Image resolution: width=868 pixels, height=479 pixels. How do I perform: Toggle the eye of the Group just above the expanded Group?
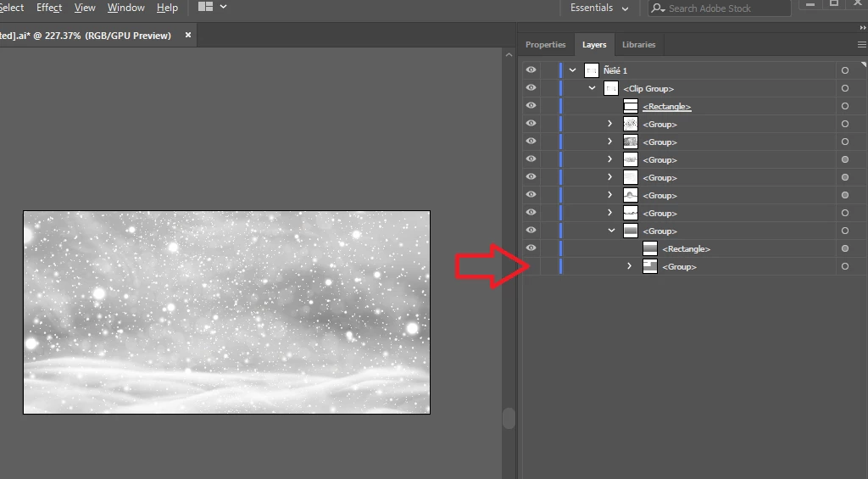click(x=531, y=212)
